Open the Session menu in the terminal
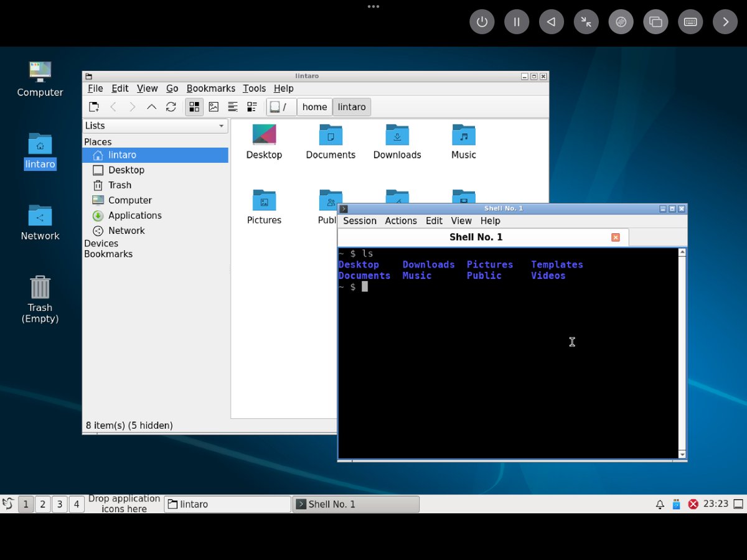The height and width of the screenshot is (560, 747). [360, 221]
